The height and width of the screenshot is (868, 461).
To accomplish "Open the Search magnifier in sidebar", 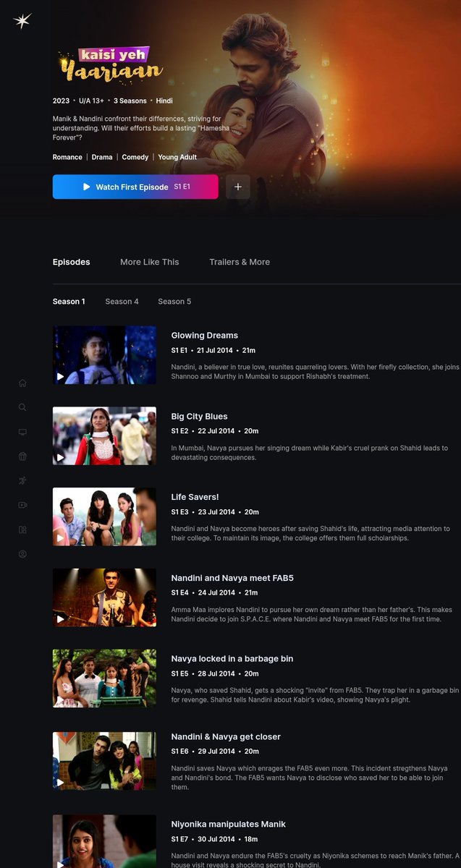I will (22, 407).
